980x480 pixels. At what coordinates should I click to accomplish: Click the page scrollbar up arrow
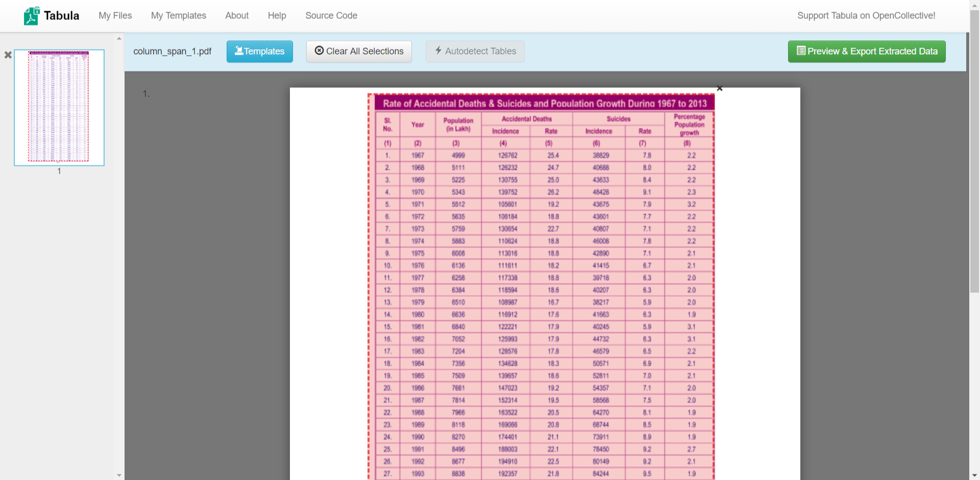coord(974,4)
